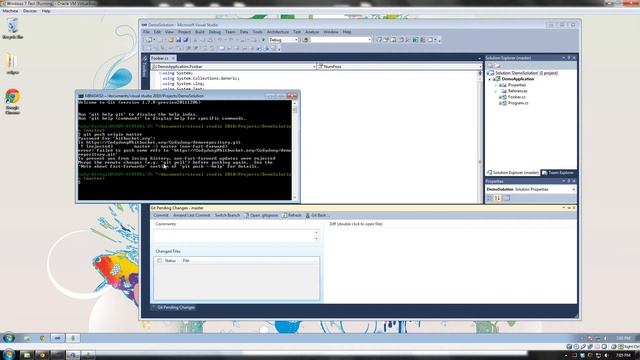
Task: Click the Categorized icon in Properties panel
Action: click(490, 198)
